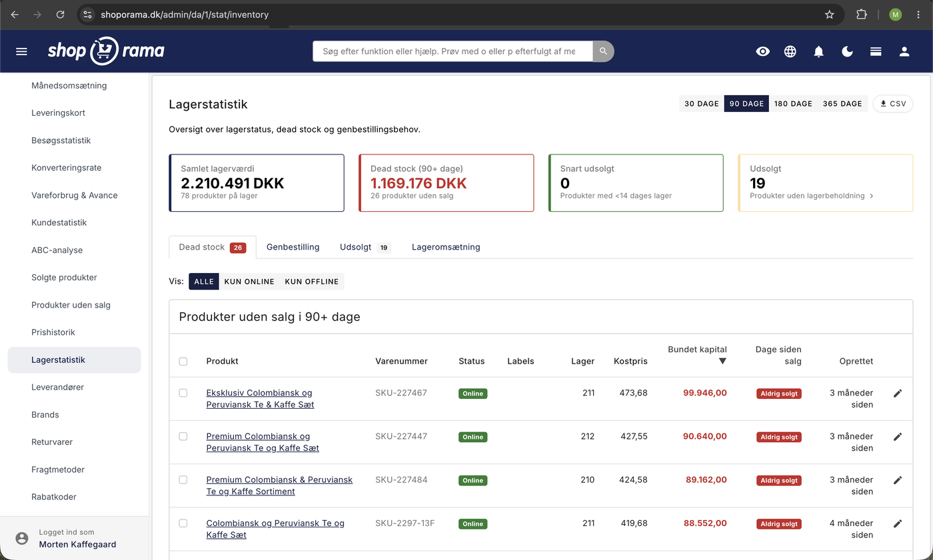
Task: Click the search magnifier button
Action: coord(603,51)
